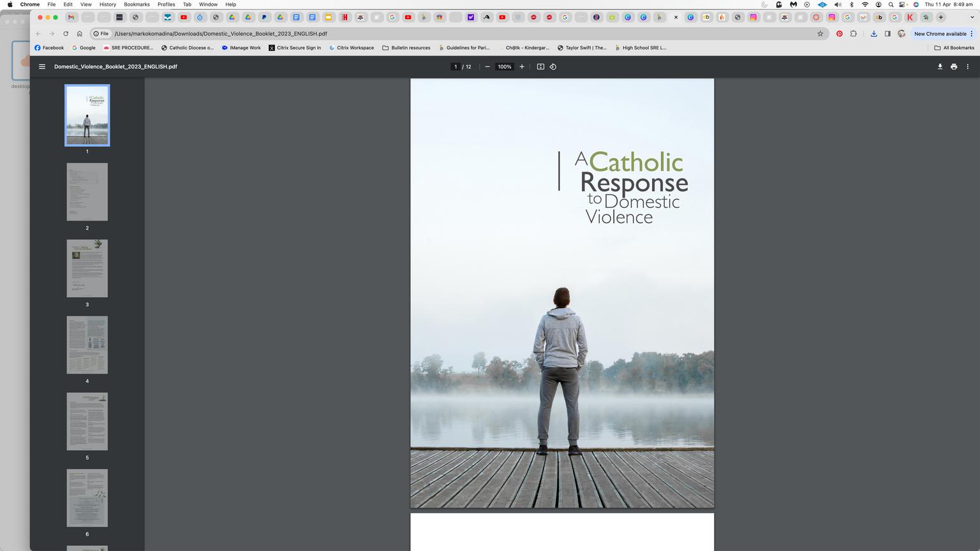Open the View menu

(86, 4)
